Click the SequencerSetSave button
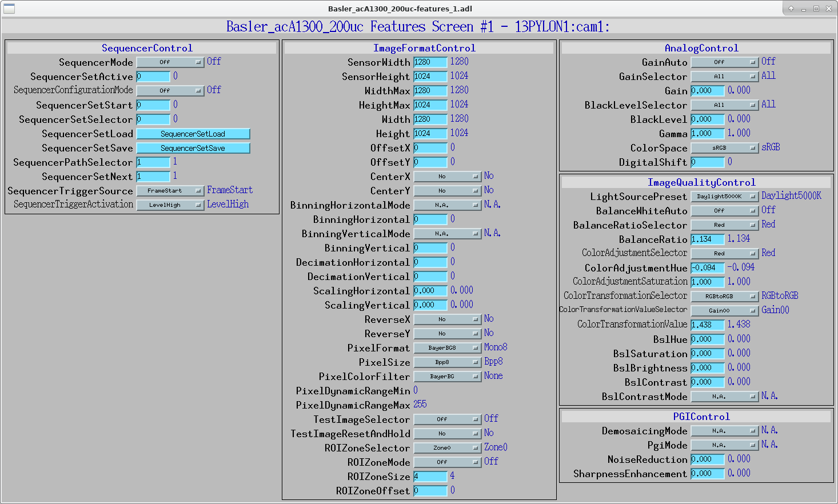Screen dimensions: 838x504 (x=193, y=147)
